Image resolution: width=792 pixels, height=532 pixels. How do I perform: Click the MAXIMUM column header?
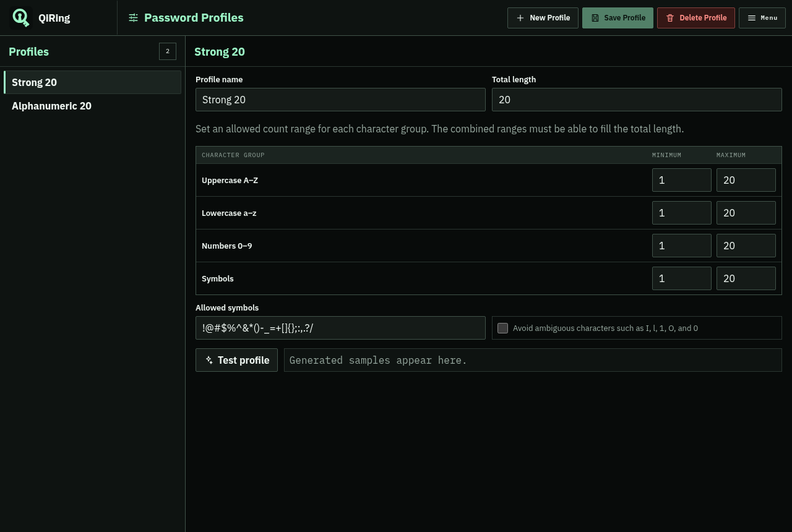pyautogui.click(x=731, y=155)
